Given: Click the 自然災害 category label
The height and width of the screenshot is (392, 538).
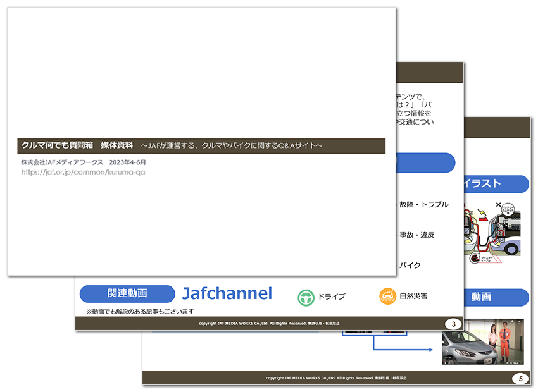Looking at the screenshot, I should (413, 296).
